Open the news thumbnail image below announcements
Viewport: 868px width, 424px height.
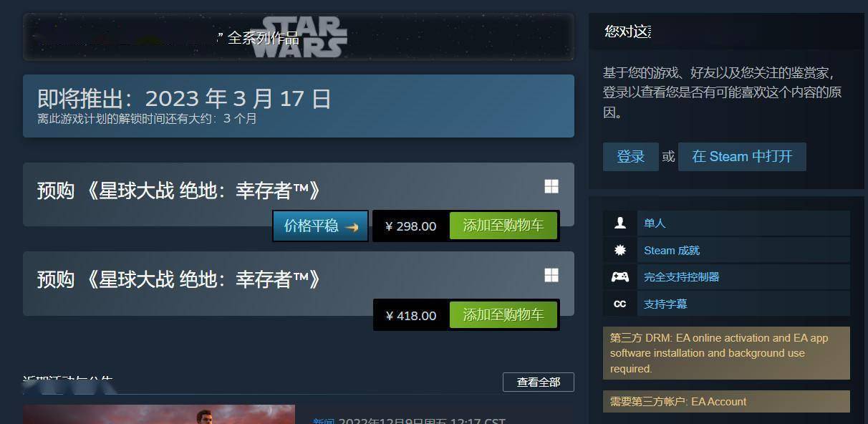[x=159, y=414]
